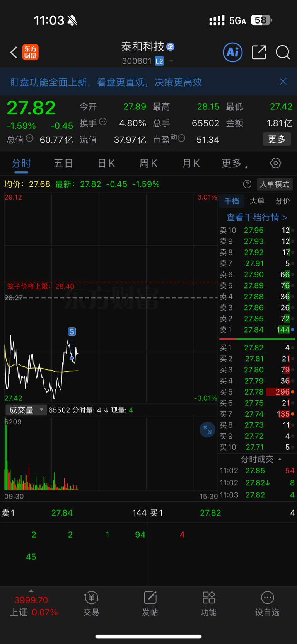Open 查看千档行情 link
The image size is (297, 644).
click(257, 217)
